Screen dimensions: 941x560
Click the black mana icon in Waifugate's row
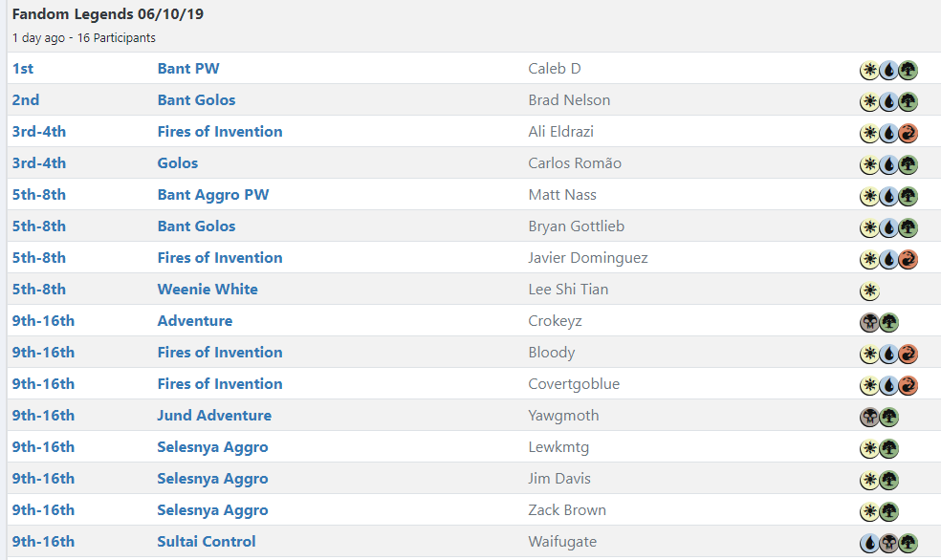coord(888,543)
